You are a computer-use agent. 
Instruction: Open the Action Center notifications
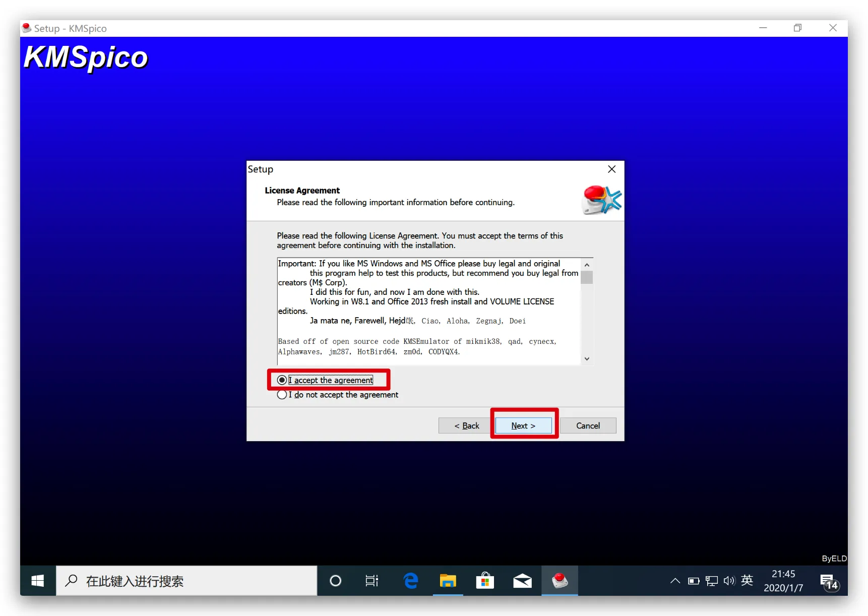[829, 582]
